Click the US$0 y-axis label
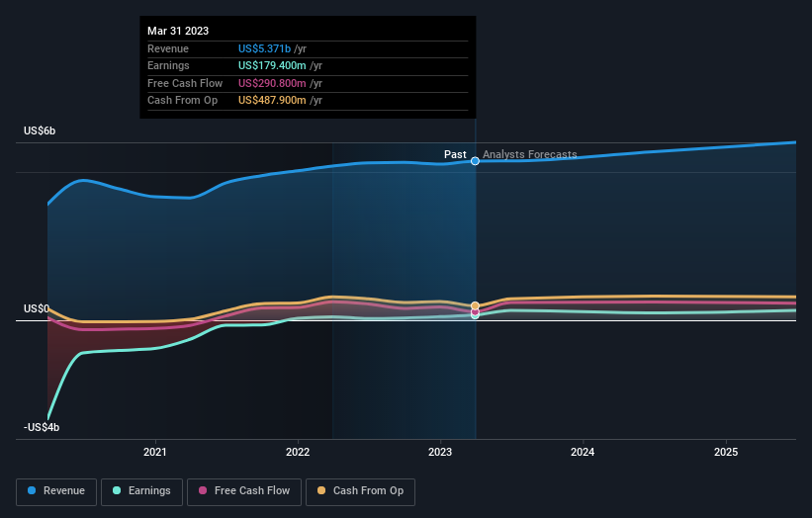The width and height of the screenshot is (812, 518). coord(37,309)
